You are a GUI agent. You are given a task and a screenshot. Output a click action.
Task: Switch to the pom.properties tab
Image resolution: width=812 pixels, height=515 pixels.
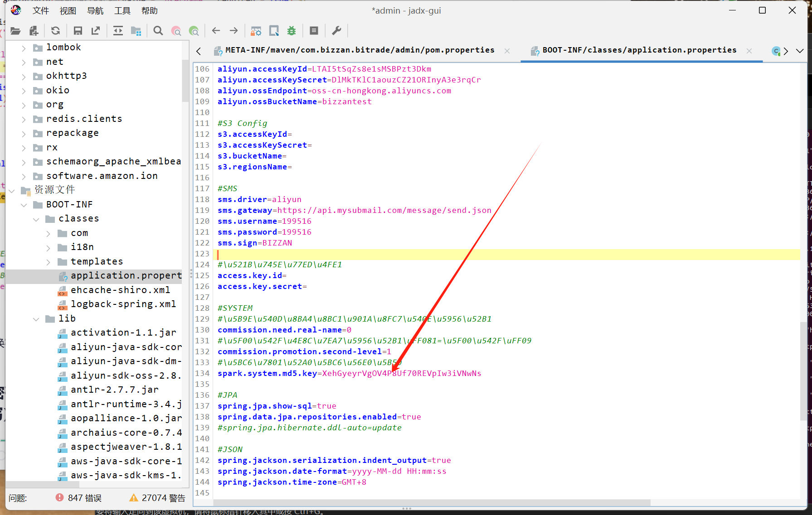pyautogui.click(x=360, y=50)
